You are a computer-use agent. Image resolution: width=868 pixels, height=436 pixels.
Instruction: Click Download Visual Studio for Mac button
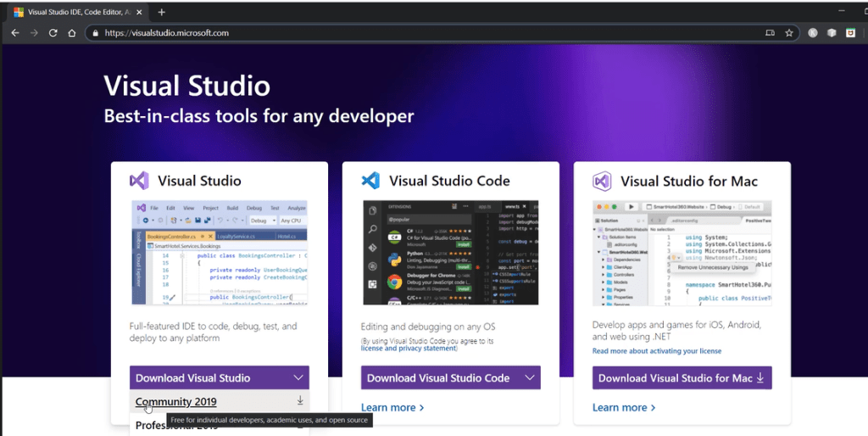(682, 377)
